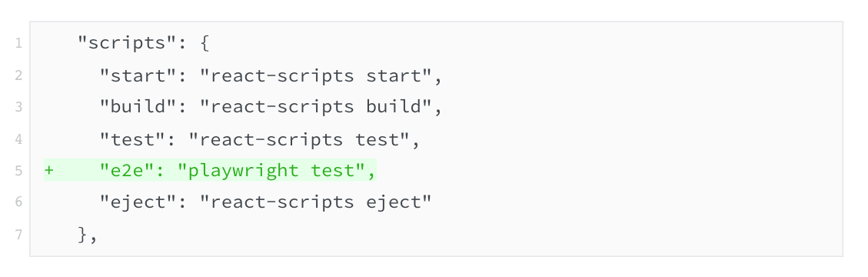
Task: Click line number 3 in gutter
Action: (18, 107)
